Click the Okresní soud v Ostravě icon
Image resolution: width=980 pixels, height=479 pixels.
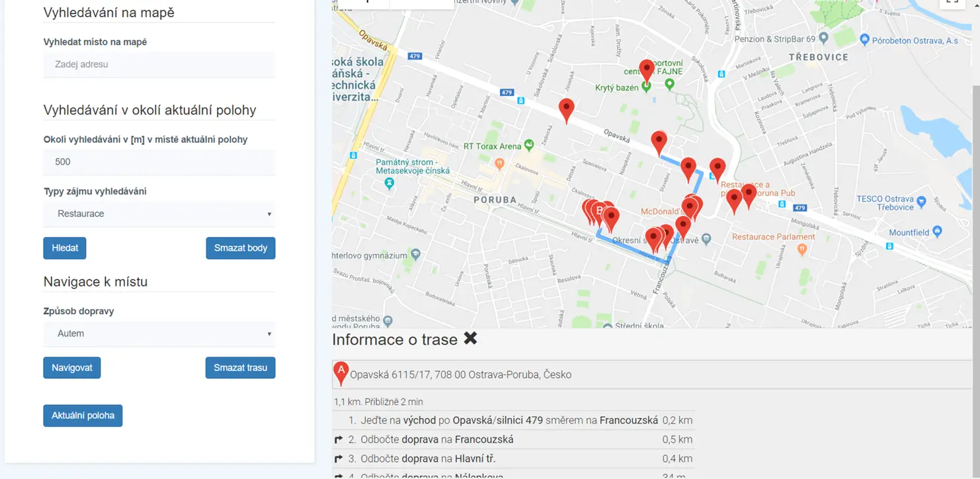coord(706,238)
